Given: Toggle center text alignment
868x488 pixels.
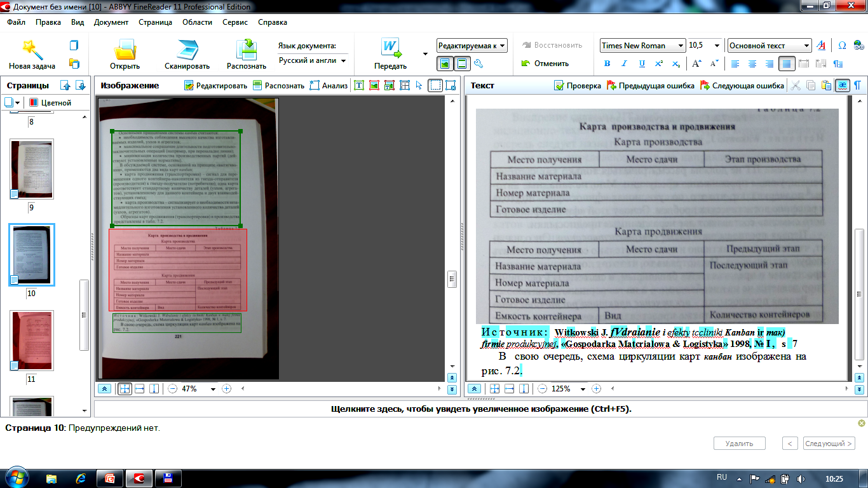Looking at the screenshot, I should point(752,64).
